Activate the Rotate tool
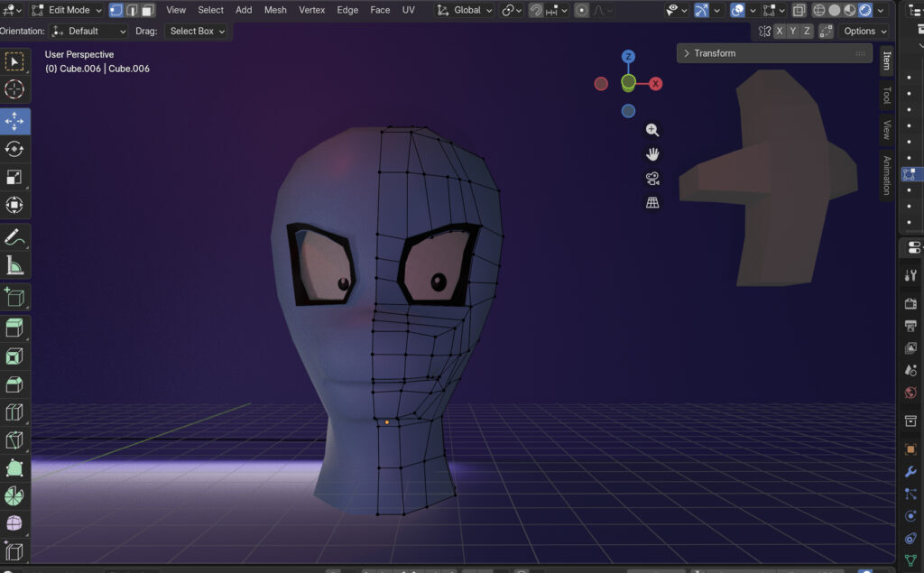Screen dimensions: 924x573 click(14, 149)
